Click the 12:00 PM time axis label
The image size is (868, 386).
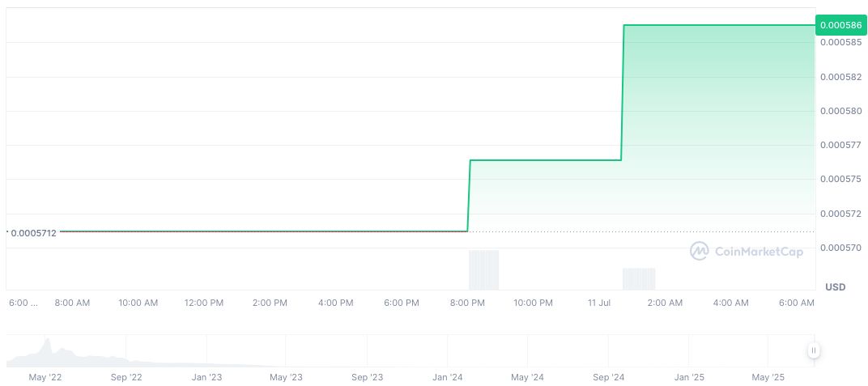pos(204,303)
